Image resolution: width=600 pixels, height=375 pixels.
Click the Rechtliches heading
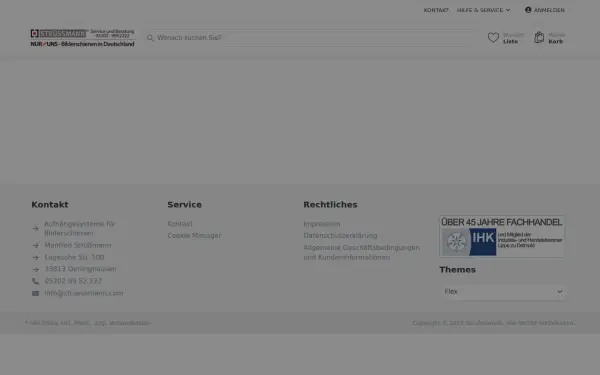coord(330,205)
